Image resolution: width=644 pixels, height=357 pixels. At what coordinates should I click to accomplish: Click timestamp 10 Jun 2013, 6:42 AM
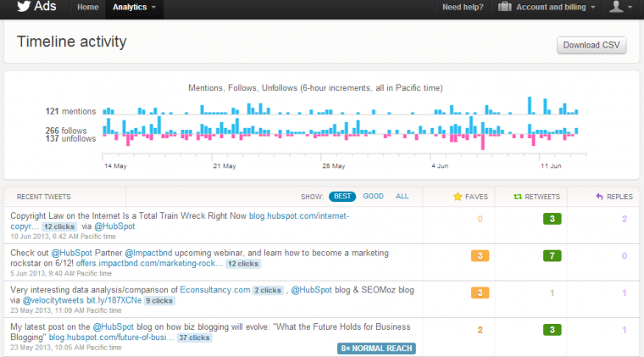pos(63,237)
